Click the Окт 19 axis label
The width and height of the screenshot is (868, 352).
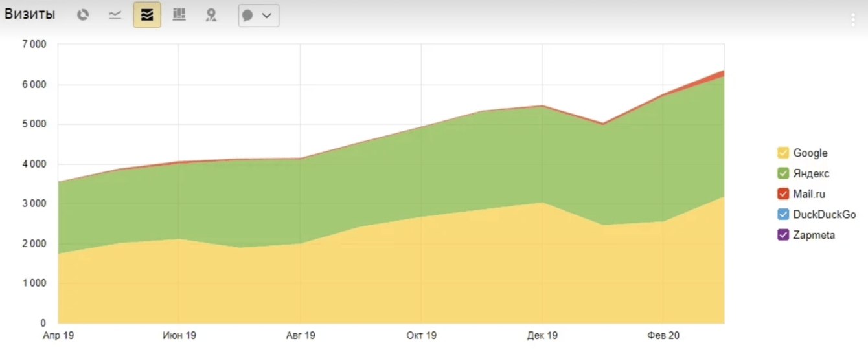(422, 336)
